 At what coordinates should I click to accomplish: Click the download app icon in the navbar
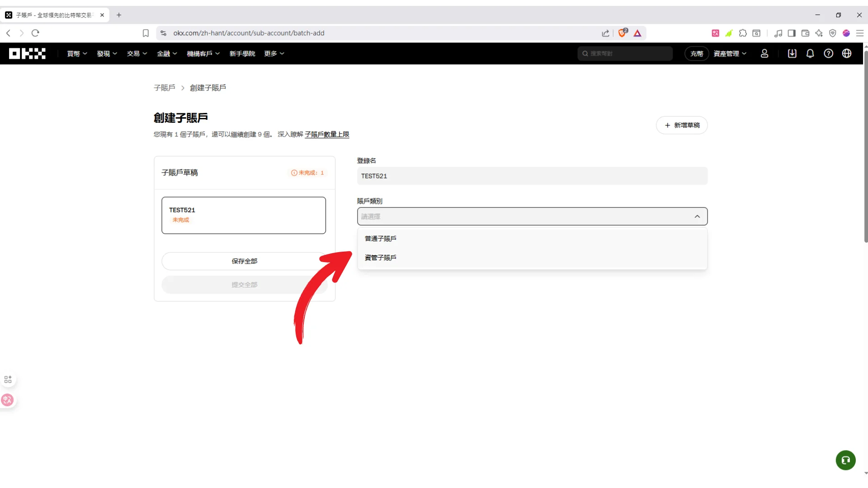792,53
